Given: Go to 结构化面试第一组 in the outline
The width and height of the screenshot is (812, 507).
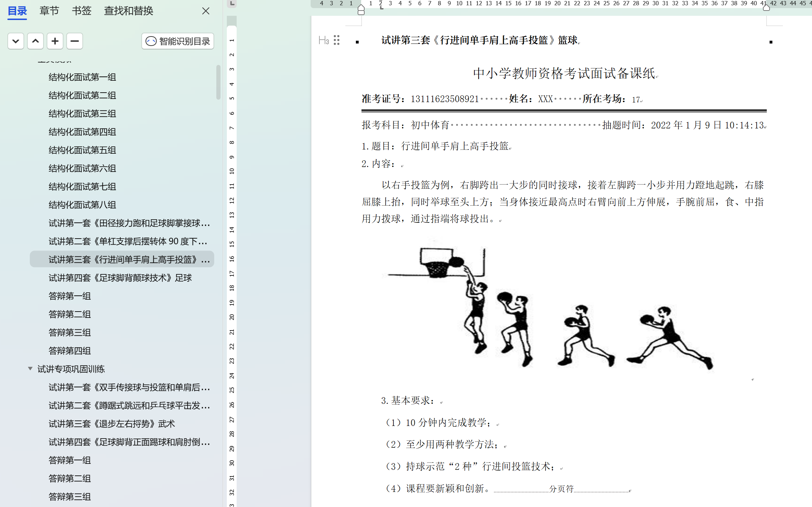Looking at the screenshot, I should pos(82,77).
